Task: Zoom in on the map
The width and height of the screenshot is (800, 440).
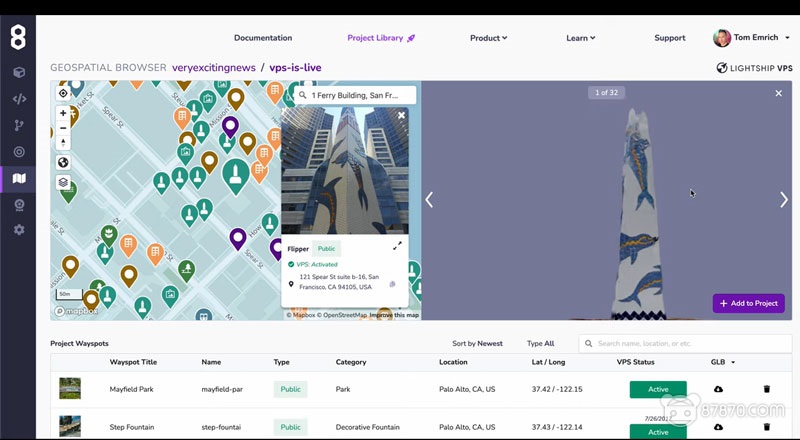Action: coord(63,113)
